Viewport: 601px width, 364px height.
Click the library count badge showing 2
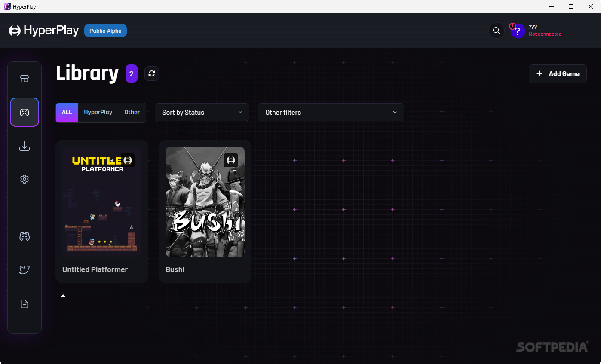coord(132,73)
